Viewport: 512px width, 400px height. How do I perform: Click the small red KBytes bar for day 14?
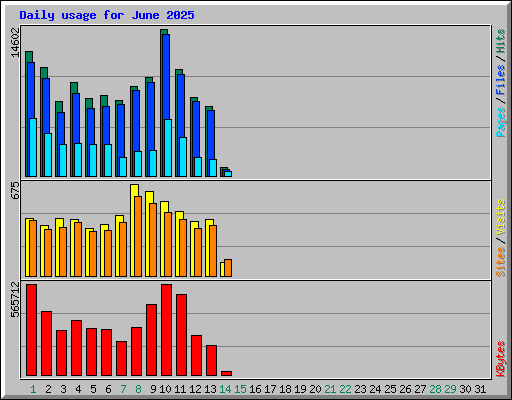point(226,373)
